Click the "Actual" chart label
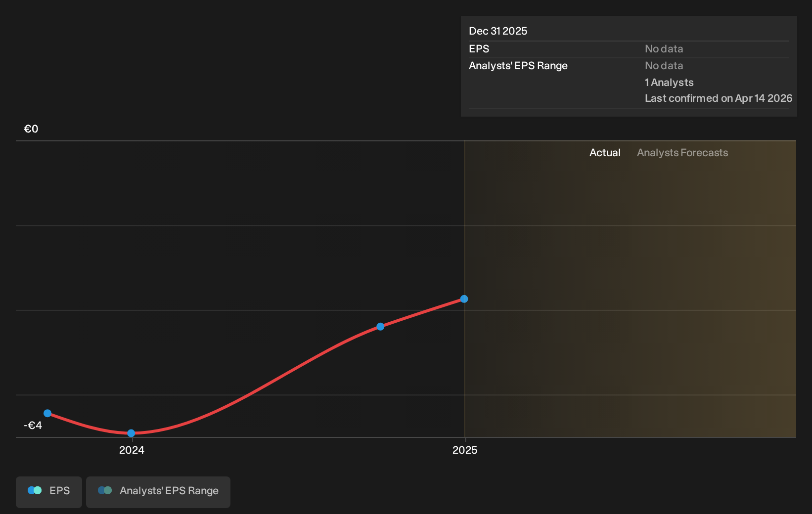 click(x=605, y=153)
